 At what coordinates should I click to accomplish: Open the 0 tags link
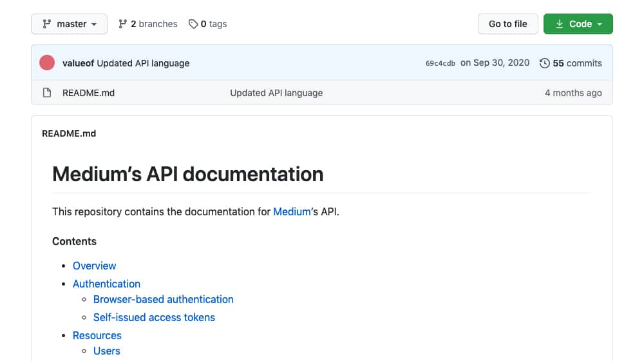[208, 24]
